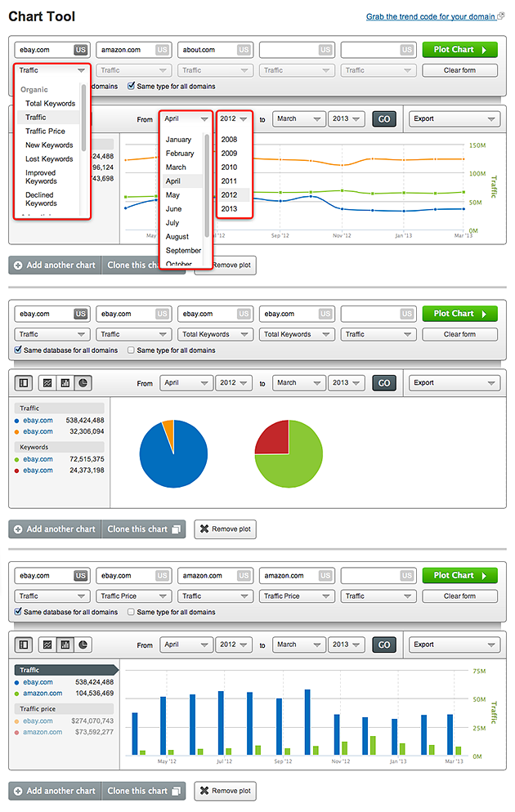The width and height of the screenshot is (515, 812).
Task: Click the arrow on Plot Chart in the about.com form
Action: pos(484,50)
